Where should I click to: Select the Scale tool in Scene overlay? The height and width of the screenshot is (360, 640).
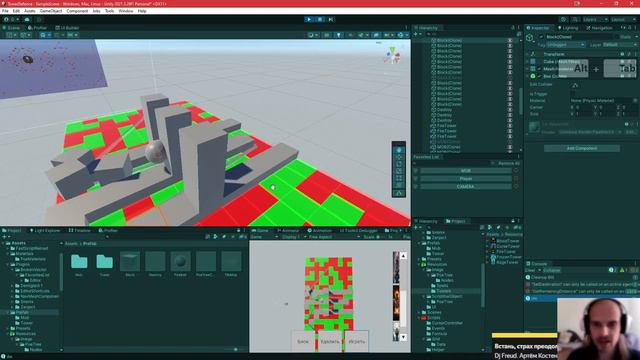pos(399,171)
